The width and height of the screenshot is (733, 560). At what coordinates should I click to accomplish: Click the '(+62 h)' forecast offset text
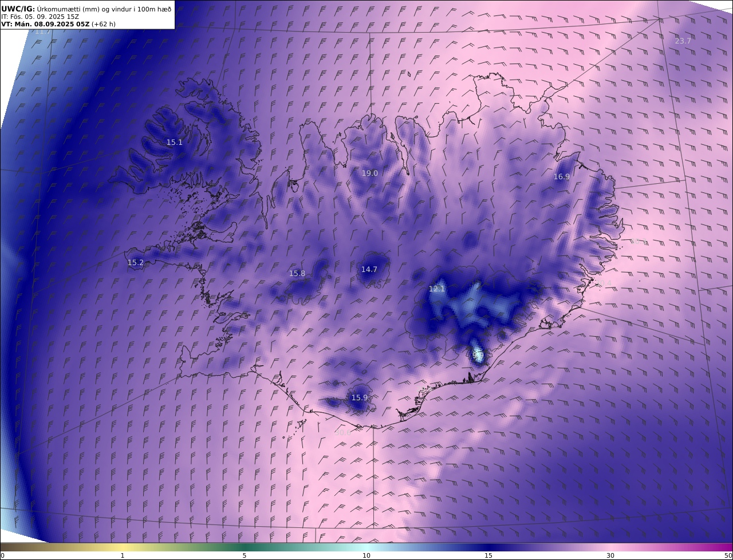104,24
